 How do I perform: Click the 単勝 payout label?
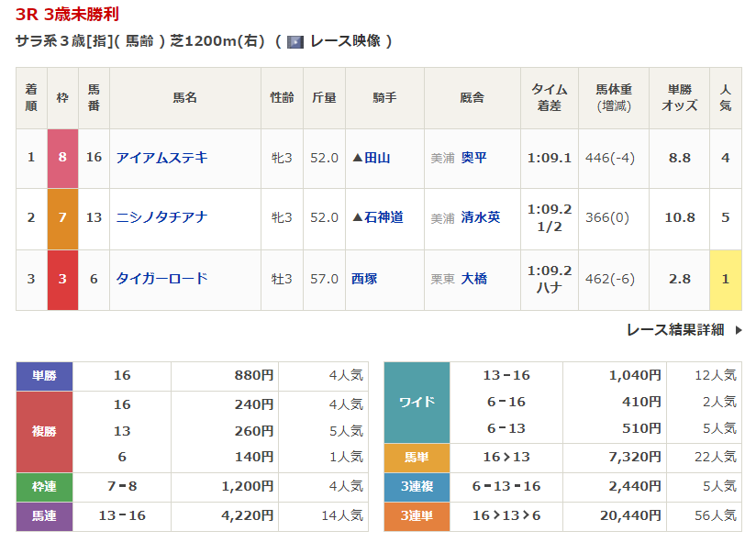click(44, 375)
